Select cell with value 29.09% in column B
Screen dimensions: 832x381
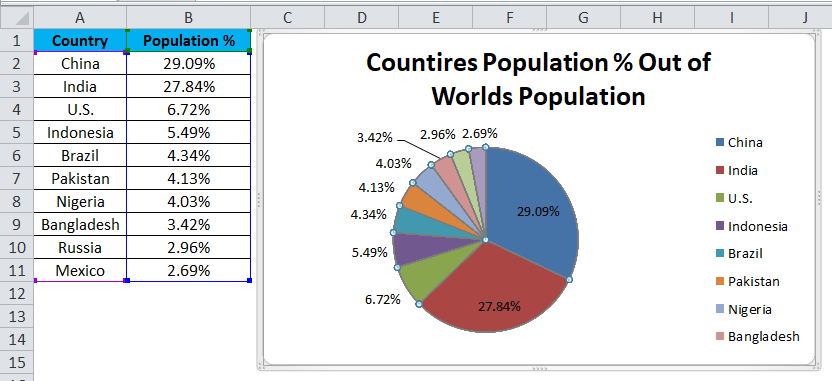point(188,64)
